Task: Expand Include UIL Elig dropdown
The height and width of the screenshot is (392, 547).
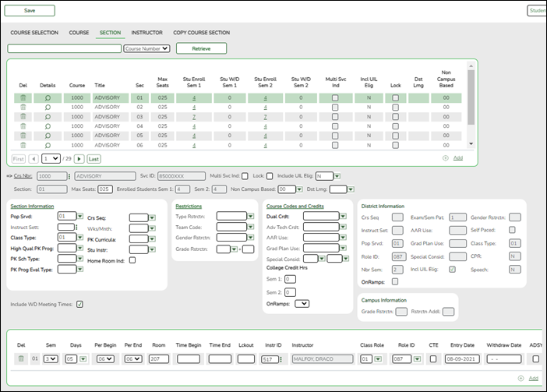Action: (337, 176)
